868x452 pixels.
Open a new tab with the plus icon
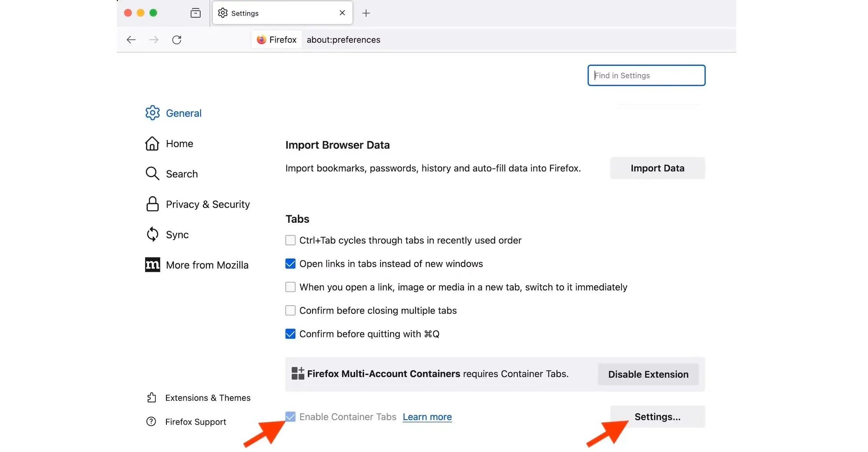point(366,13)
